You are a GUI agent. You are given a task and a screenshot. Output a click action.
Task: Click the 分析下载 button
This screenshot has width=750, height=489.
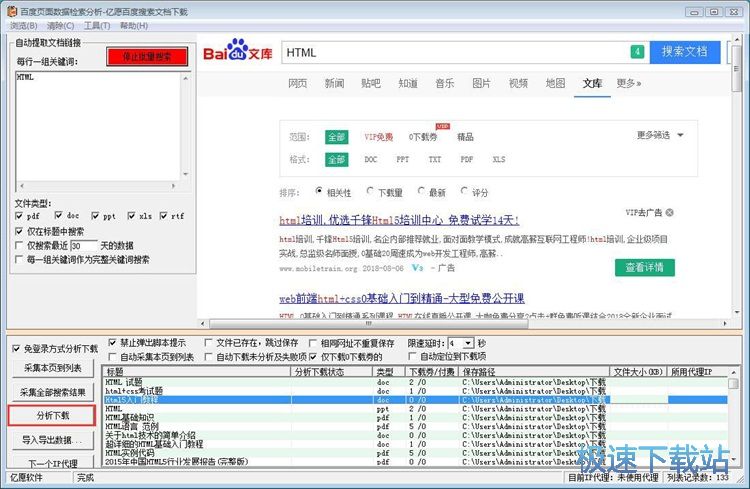pyautogui.click(x=52, y=415)
